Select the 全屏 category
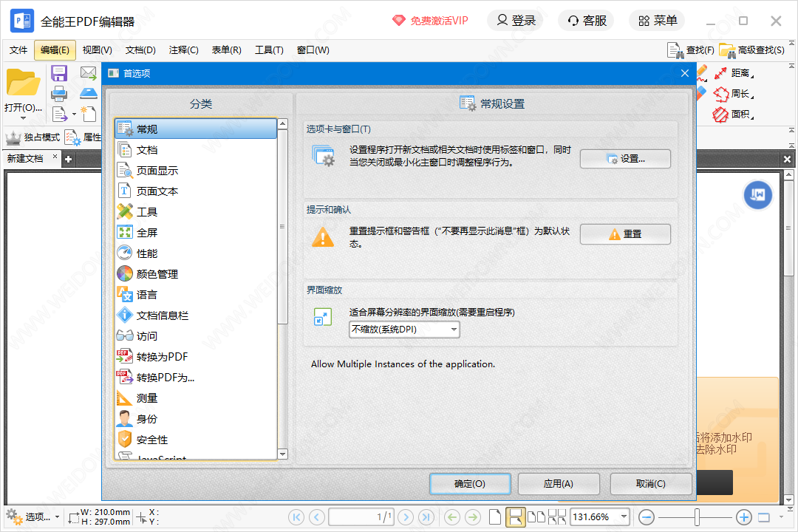 196,233
